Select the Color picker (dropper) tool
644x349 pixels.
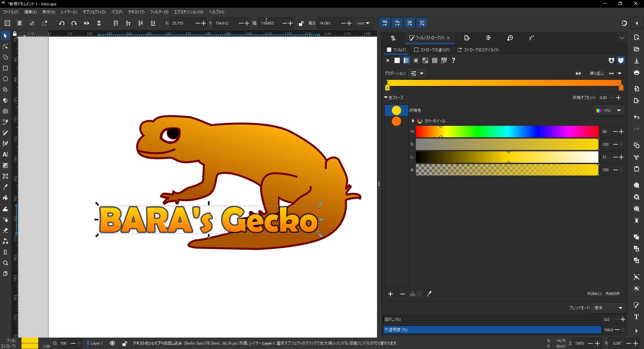click(x=5, y=187)
